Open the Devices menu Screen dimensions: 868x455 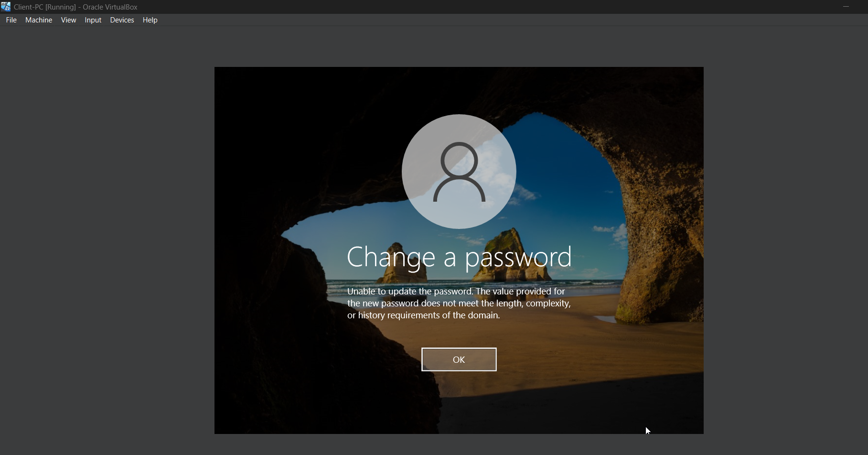tap(122, 20)
